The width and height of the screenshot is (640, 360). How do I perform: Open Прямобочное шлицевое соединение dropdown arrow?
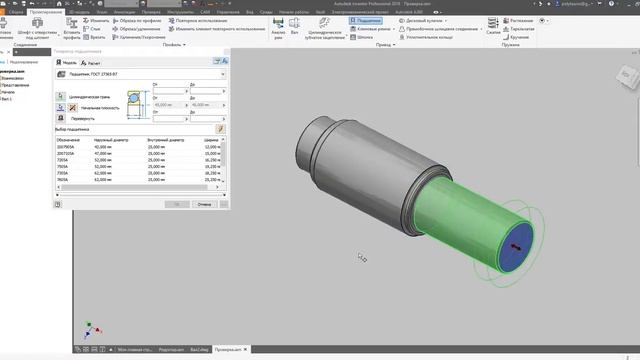[481, 29]
